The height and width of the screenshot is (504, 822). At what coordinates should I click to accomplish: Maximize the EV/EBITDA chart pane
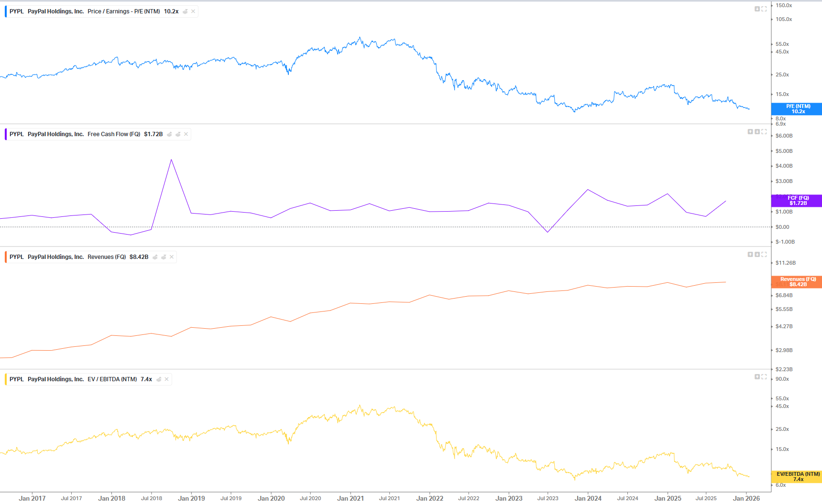(764, 377)
